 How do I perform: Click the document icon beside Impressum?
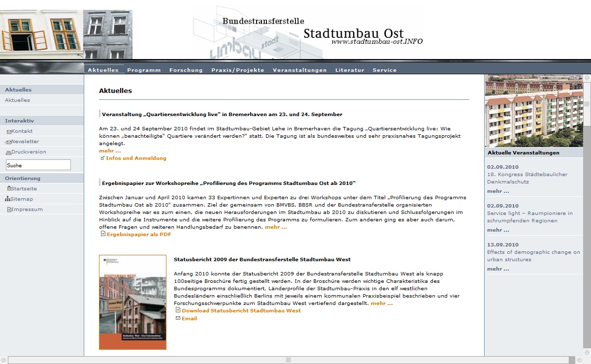(9, 210)
